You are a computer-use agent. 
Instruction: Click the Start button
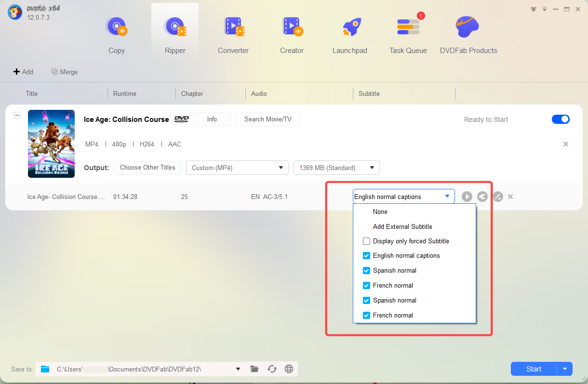point(534,369)
